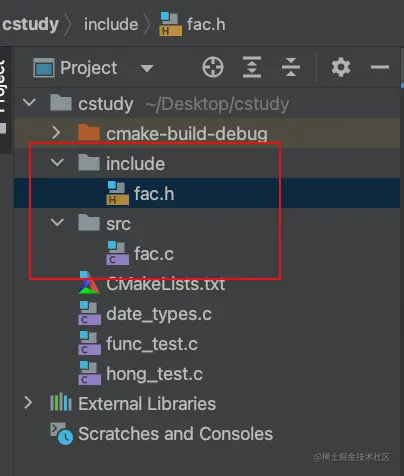Image resolution: width=404 pixels, height=476 pixels.
Task: Select cstudy in the breadcrumb bar
Action: (30, 24)
